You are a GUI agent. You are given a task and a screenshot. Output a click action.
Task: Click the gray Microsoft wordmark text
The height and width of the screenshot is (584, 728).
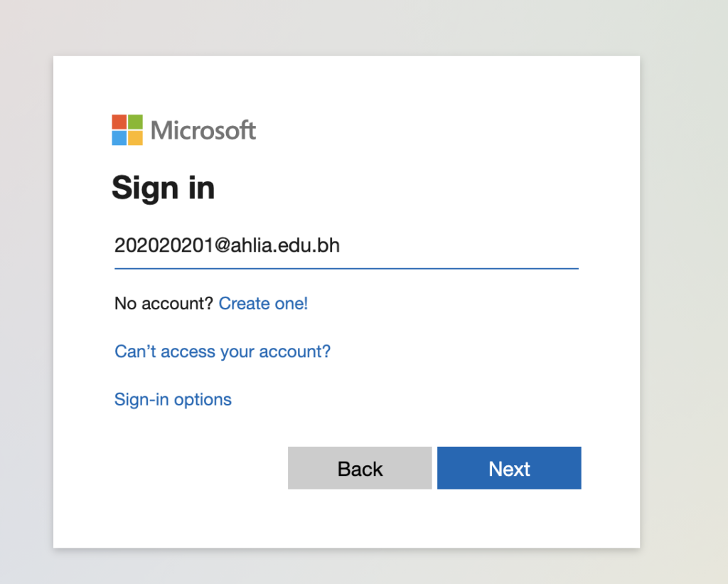(x=203, y=130)
